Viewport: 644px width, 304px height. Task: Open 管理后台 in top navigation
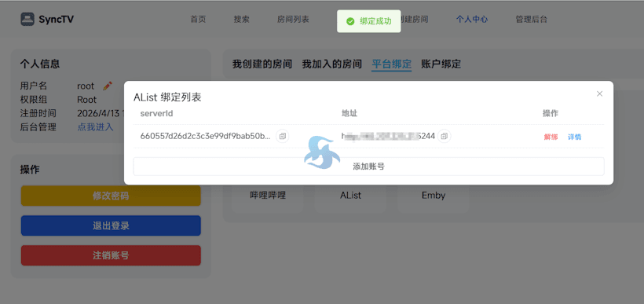tap(532, 20)
